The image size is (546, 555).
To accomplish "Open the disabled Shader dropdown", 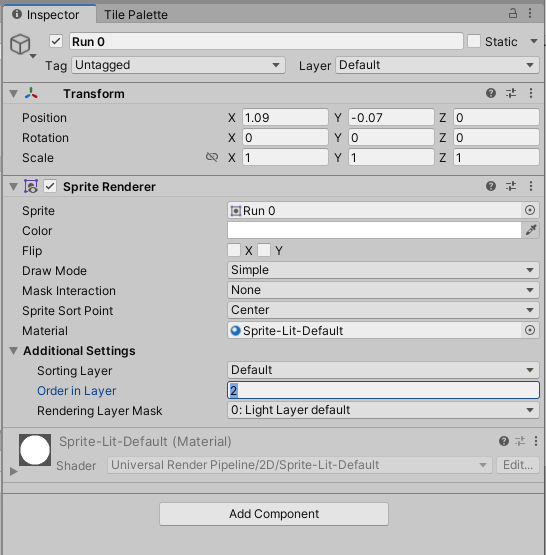I will (x=300, y=465).
